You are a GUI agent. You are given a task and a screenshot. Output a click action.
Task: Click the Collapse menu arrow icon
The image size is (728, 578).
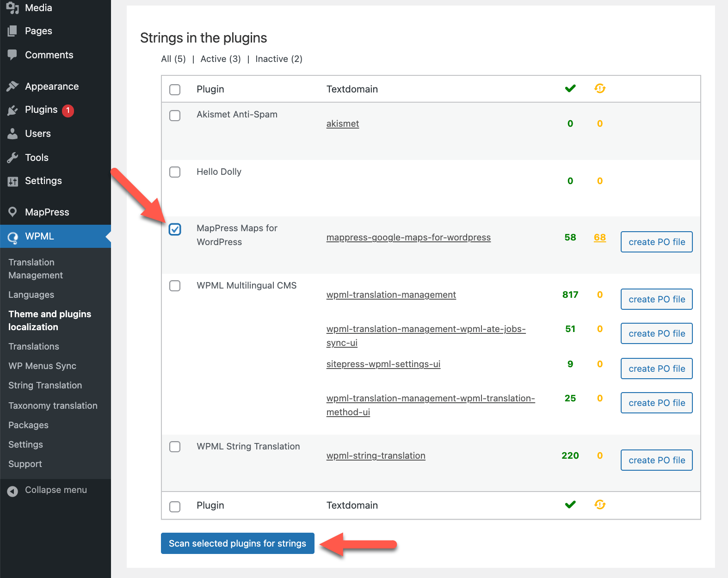click(12, 491)
